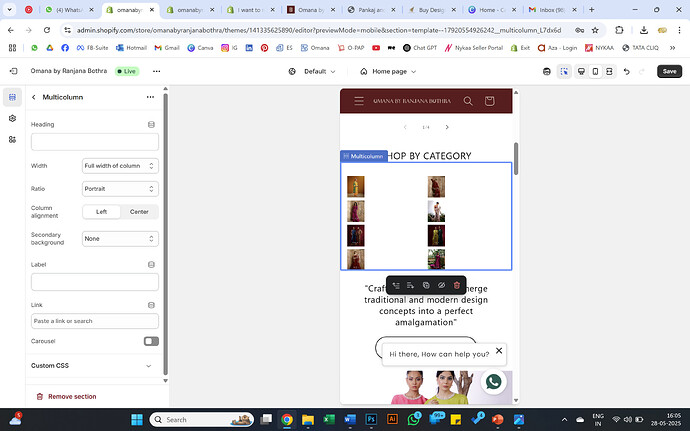Click the Label text input field

95,282
